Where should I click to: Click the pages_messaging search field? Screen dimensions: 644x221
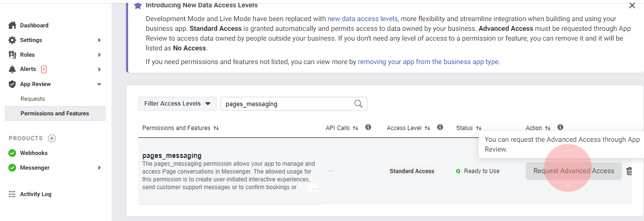pos(287,104)
